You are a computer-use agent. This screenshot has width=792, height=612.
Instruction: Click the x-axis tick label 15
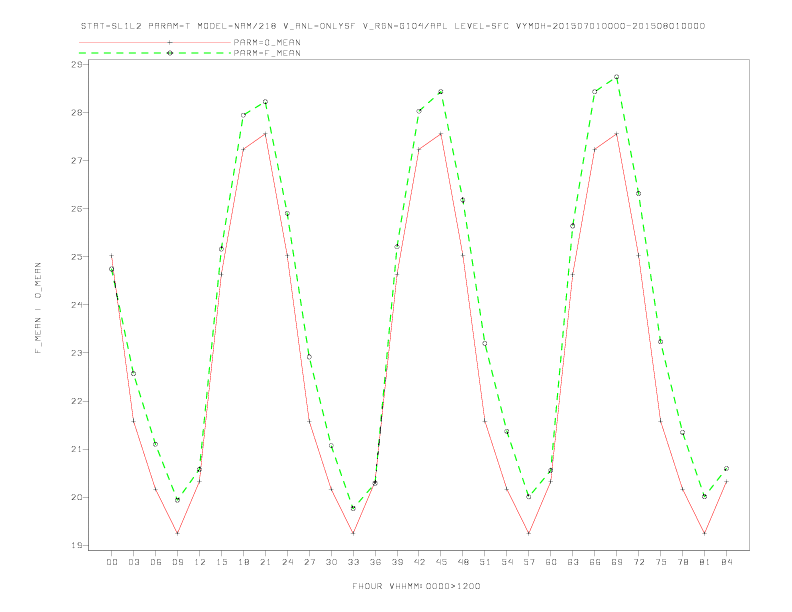coord(221,562)
